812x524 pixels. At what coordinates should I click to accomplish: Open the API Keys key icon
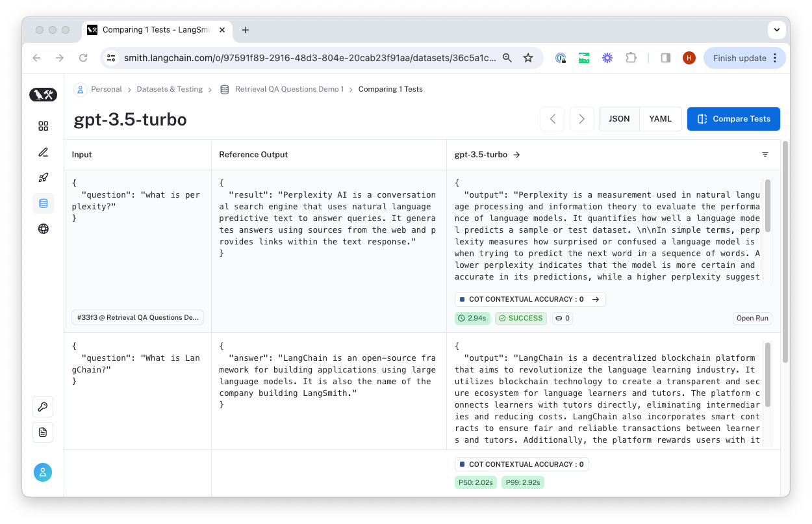point(43,407)
